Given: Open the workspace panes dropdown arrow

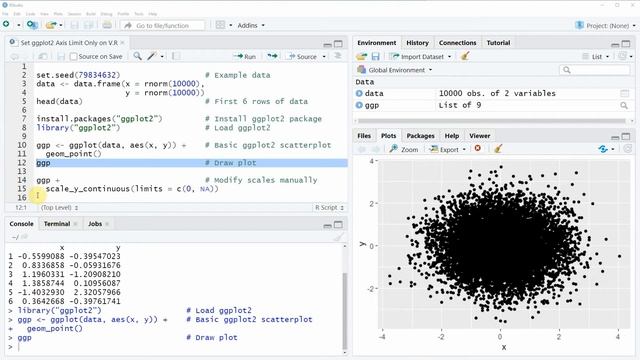Looking at the screenshot, I should point(231,25).
